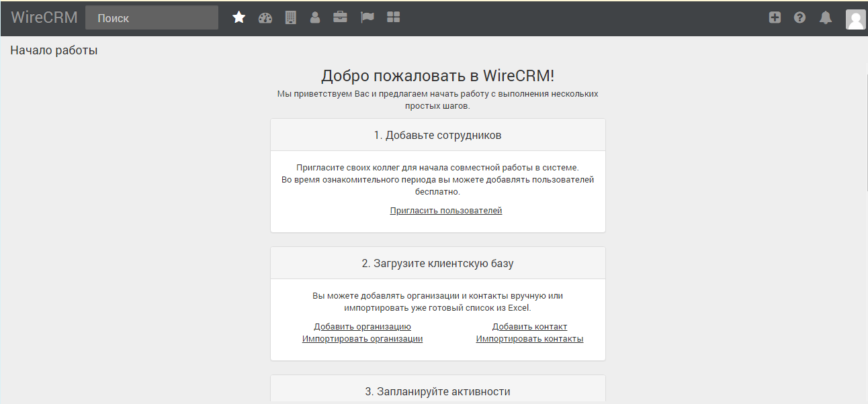Image resolution: width=868 pixels, height=404 pixels.
Task: Open the modules grid icon
Action: [394, 18]
